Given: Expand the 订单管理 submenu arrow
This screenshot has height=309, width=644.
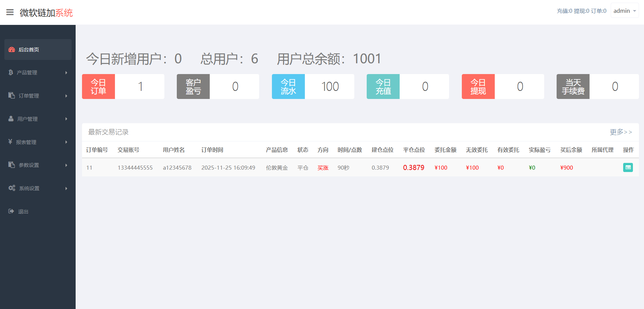Looking at the screenshot, I should click(x=66, y=96).
